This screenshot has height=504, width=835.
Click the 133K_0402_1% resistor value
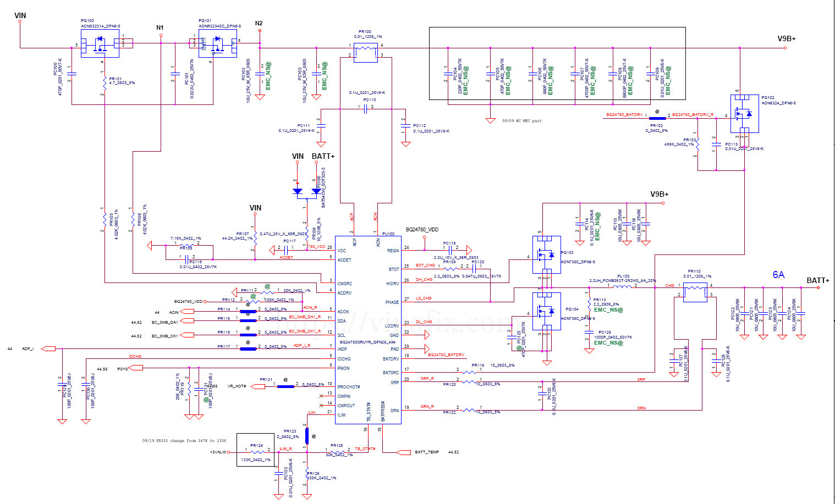pos(256,459)
